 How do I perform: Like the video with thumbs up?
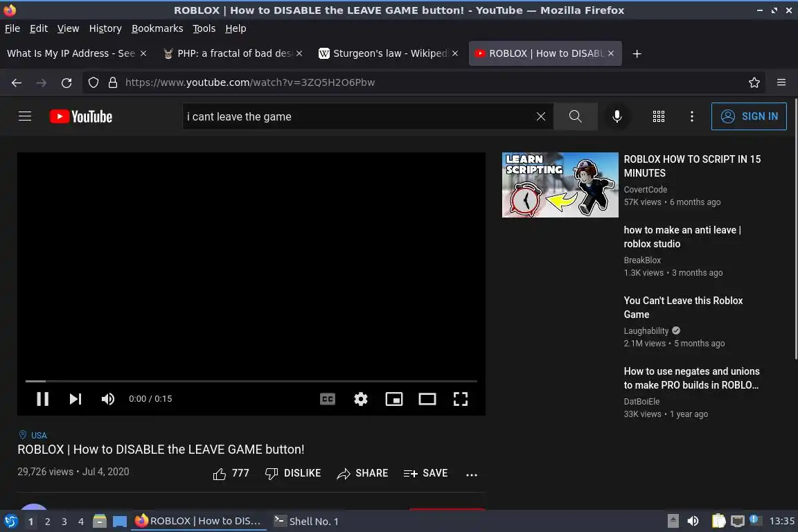pyautogui.click(x=231, y=473)
